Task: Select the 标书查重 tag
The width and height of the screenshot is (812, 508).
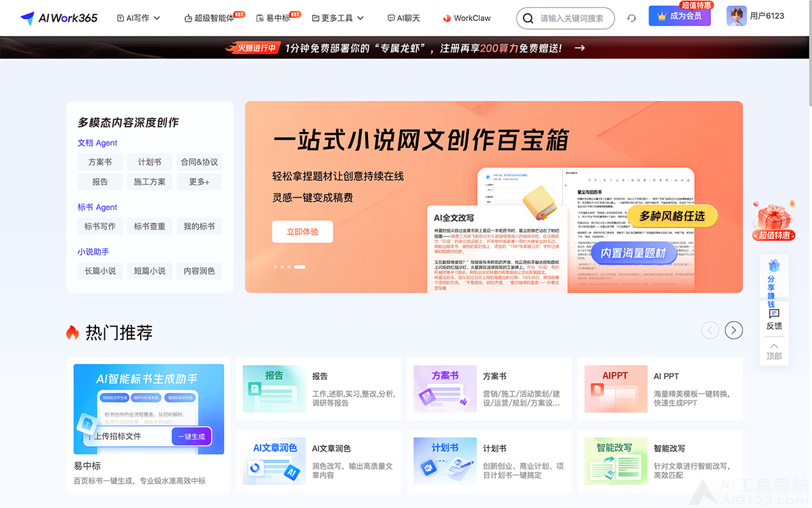Action: pos(150,227)
